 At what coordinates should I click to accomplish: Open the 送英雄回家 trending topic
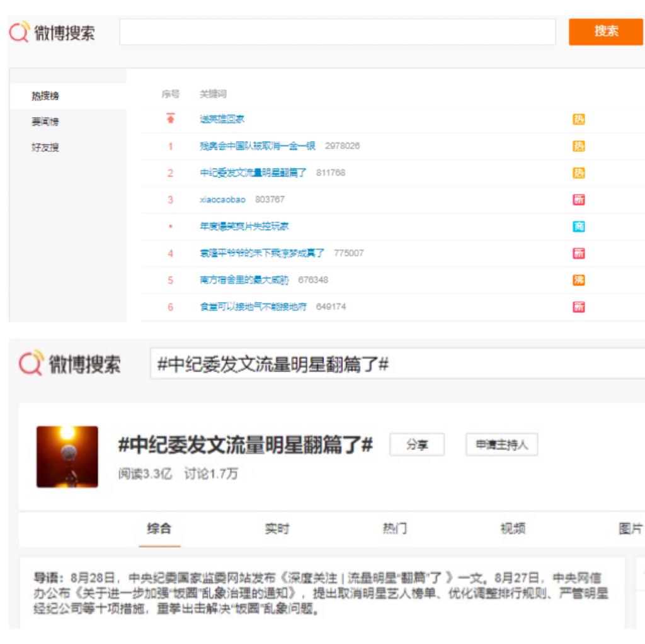coord(222,119)
